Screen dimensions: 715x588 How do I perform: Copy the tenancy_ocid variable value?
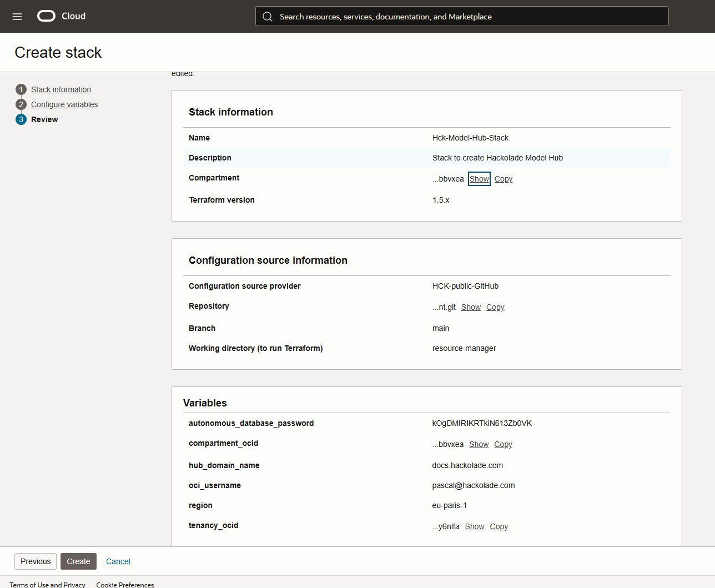point(499,526)
